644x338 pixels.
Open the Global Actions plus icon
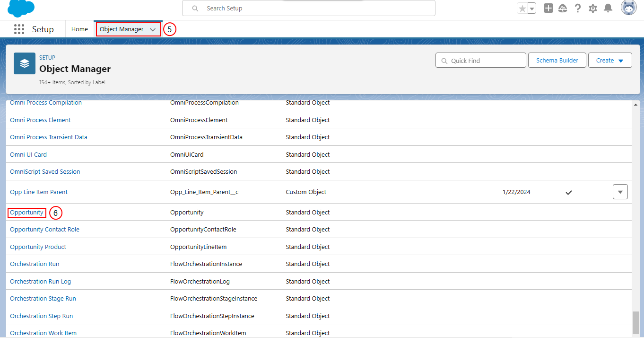point(548,8)
